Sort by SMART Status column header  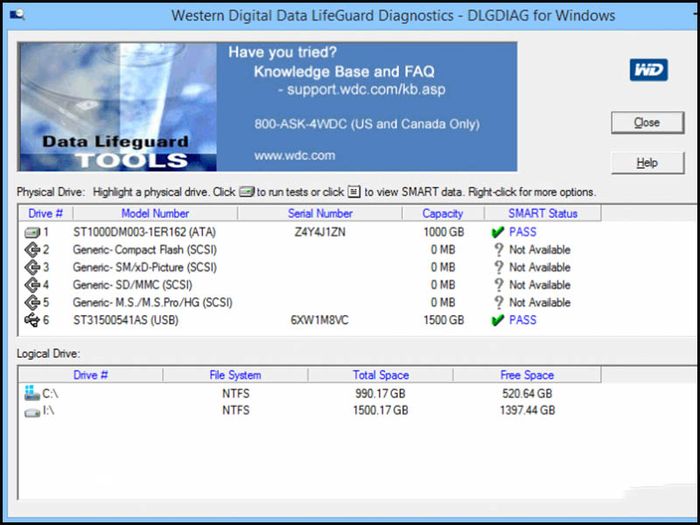543,213
